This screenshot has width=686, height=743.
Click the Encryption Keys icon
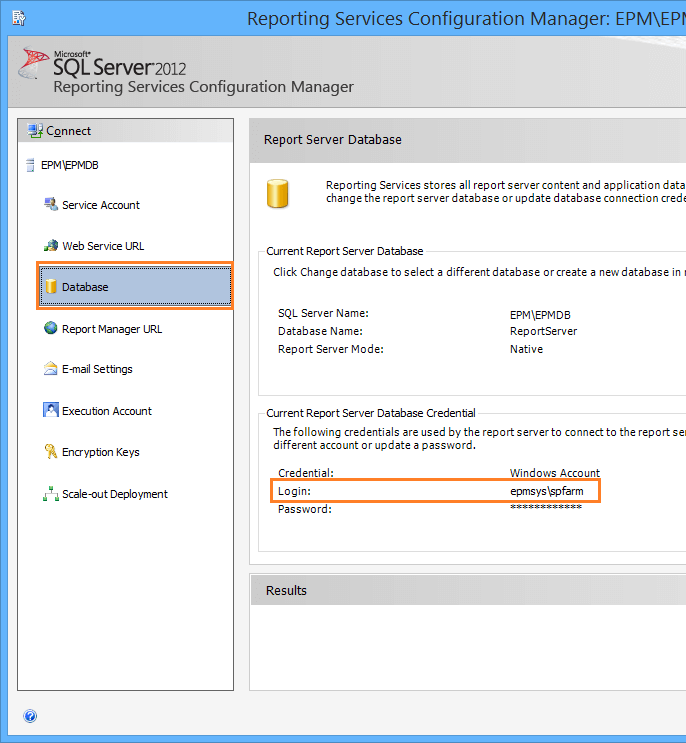(51, 451)
